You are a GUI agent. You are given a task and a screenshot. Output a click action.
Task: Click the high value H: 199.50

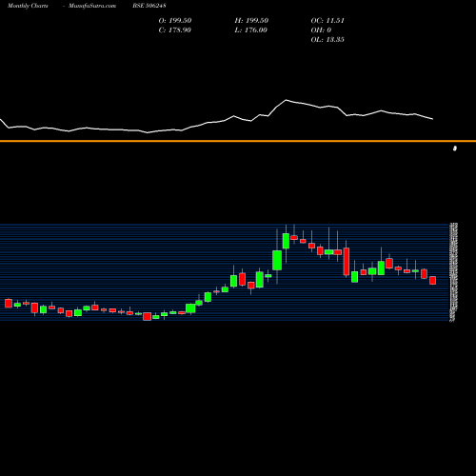click(251, 21)
